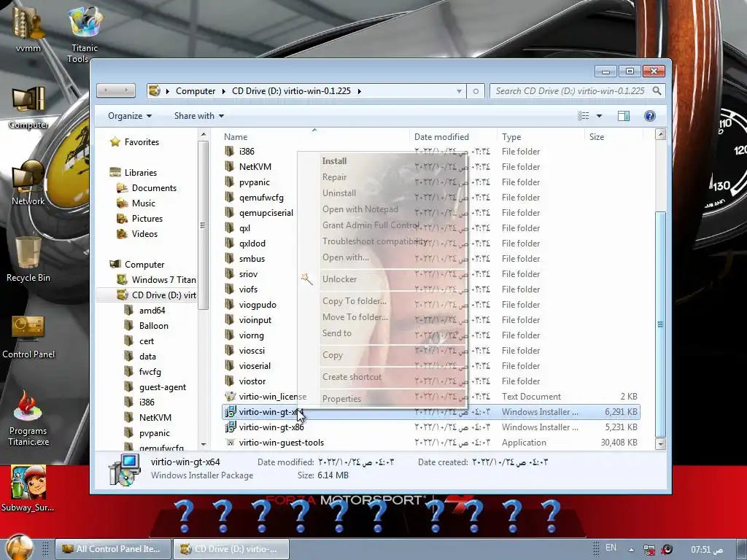Choose Create shortcut menu entry

(352, 377)
